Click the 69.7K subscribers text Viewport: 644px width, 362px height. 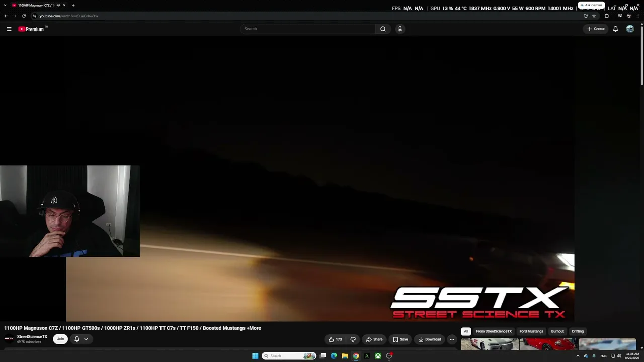click(29, 342)
